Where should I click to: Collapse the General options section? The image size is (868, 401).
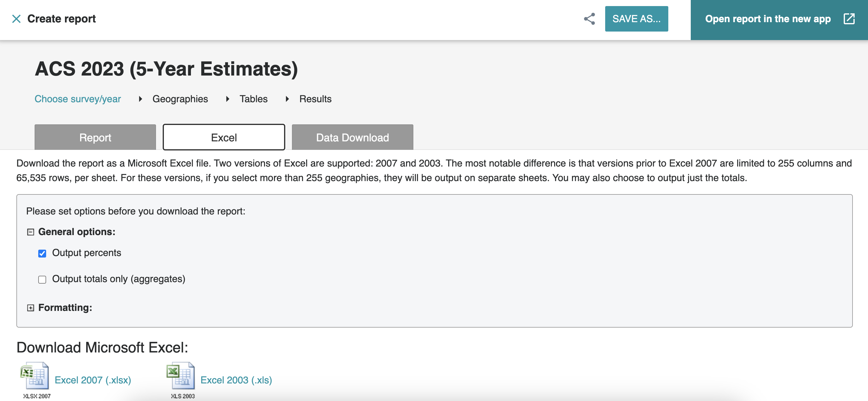(31, 232)
